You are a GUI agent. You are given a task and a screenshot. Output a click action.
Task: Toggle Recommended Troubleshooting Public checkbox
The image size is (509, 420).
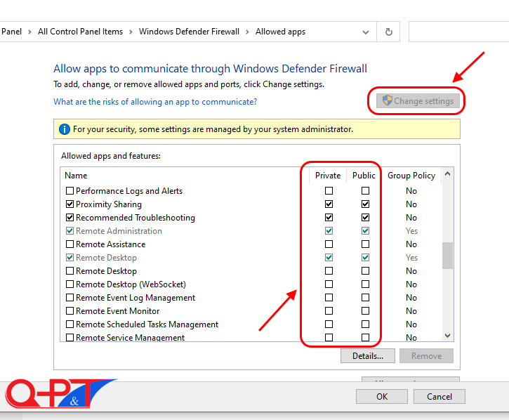[x=365, y=218]
